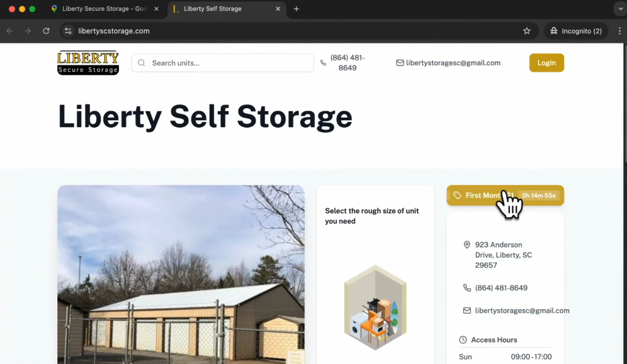Image resolution: width=627 pixels, height=364 pixels.
Task: Go forward using the browser forward arrow
Action: click(x=28, y=31)
